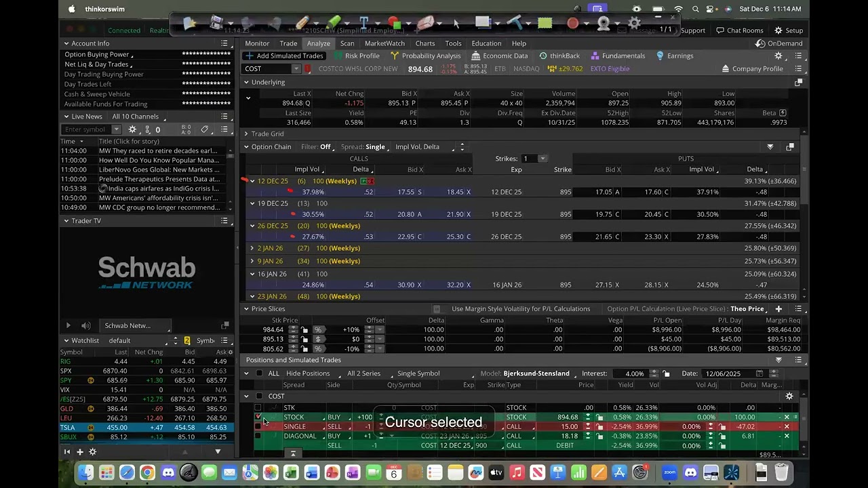Switch to the MarketWatch tab
The height and width of the screenshot is (488, 868).
point(384,43)
